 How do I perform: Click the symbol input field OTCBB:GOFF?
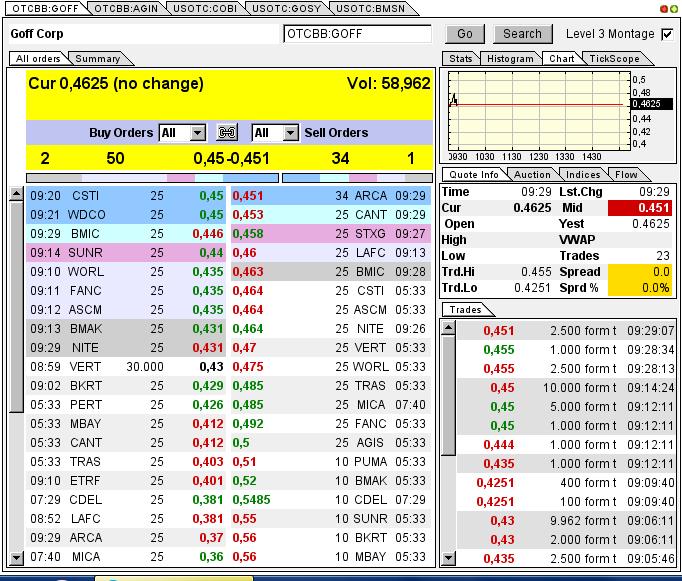point(357,34)
